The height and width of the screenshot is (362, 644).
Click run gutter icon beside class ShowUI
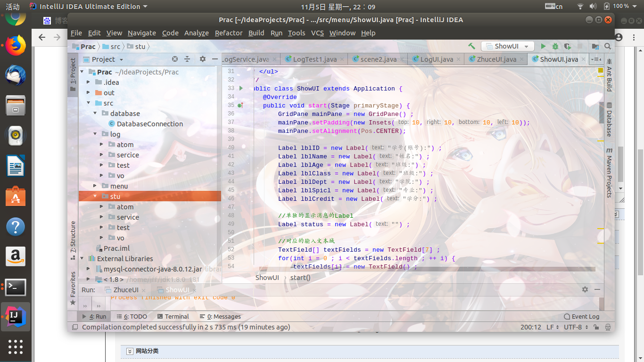pyautogui.click(x=241, y=88)
